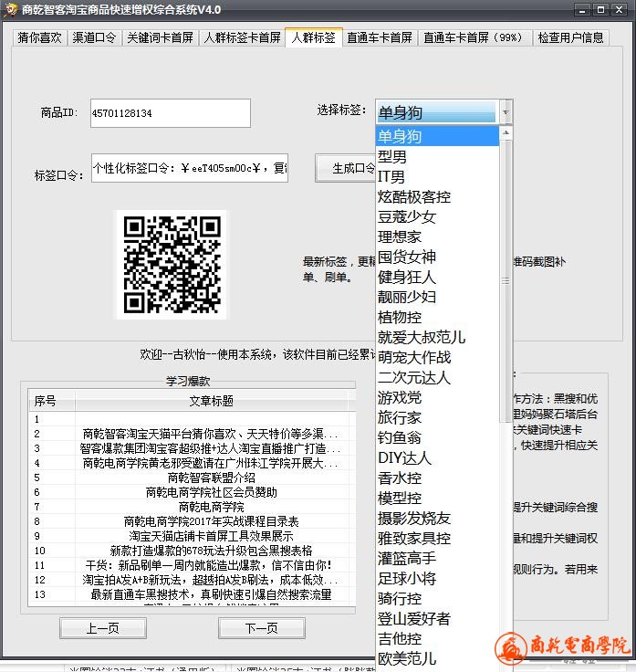Select 二次元达人 tag
This screenshot has width=636, height=672.
[437, 377]
